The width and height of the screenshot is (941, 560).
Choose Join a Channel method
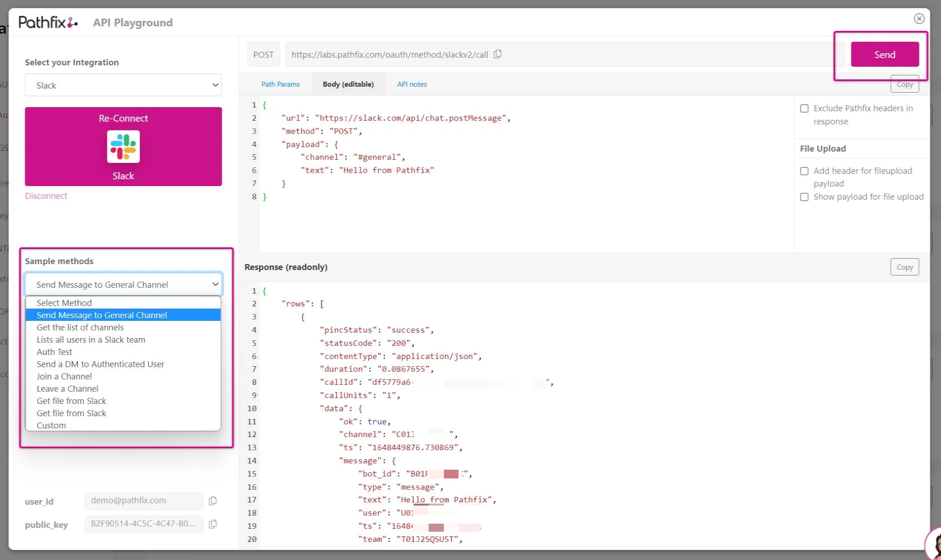tap(123, 376)
